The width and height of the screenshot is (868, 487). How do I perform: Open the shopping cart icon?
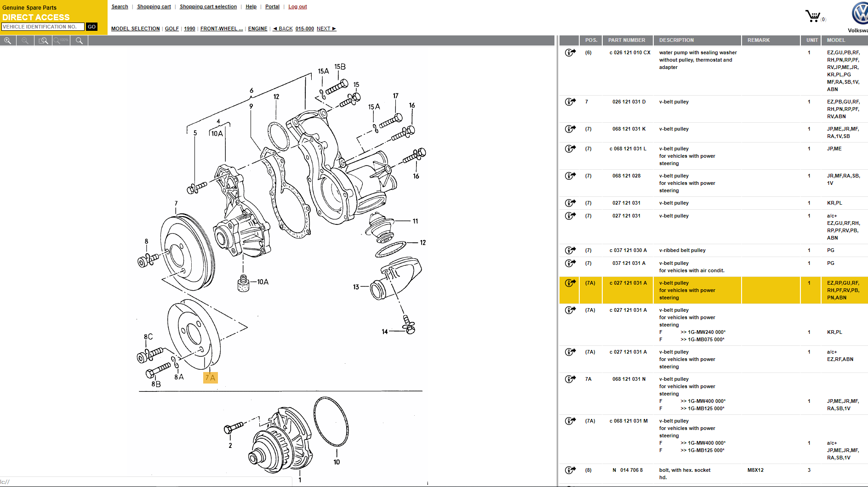(x=813, y=17)
